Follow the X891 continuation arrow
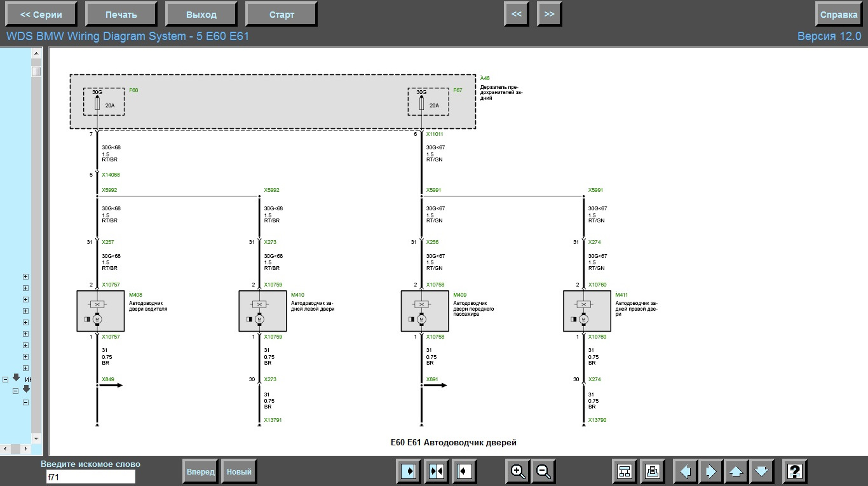 tap(435, 385)
